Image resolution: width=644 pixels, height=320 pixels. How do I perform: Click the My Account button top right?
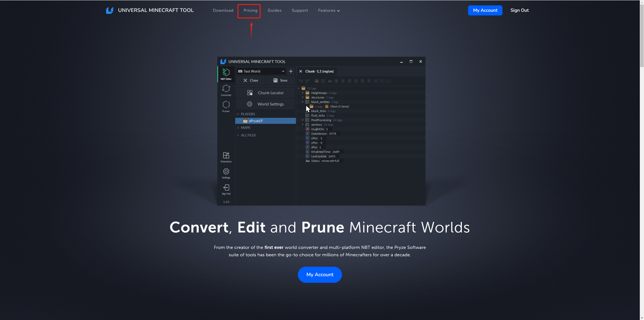click(x=485, y=10)
